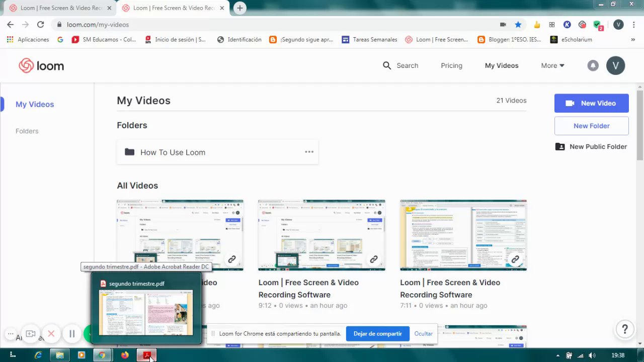Reload the current page

[41, 24]
